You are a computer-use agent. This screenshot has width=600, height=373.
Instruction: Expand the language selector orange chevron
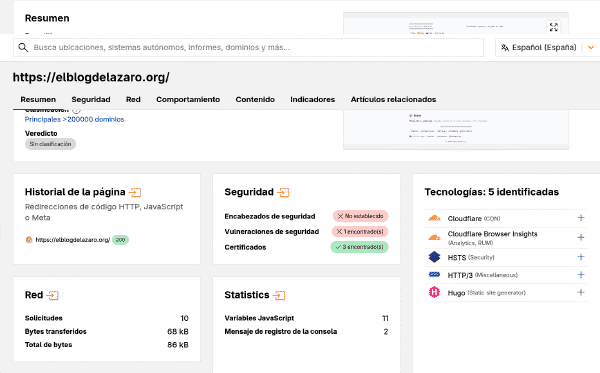[x=591, y=47]
